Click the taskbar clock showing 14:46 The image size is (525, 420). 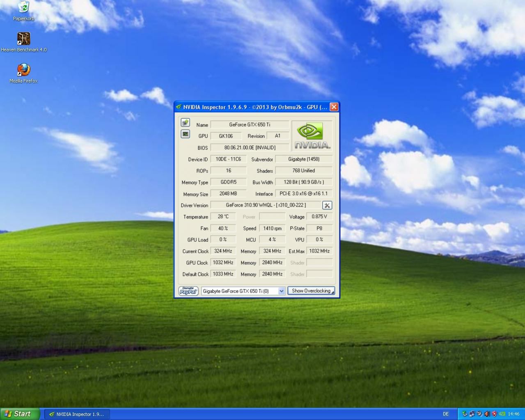tap(514, 414)
